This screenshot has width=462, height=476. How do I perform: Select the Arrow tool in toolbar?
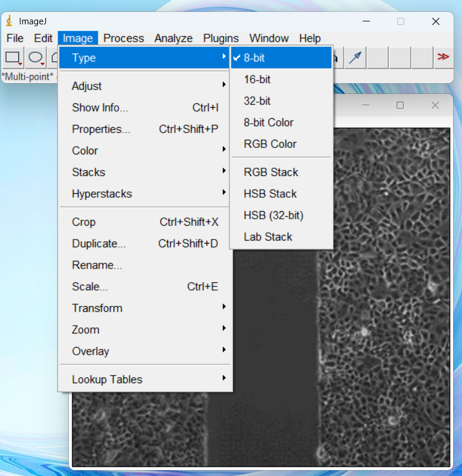pyautogui.click(x=355, y=58)
